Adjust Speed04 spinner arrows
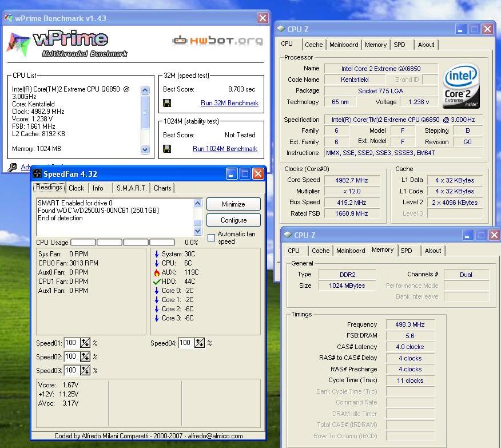 200,343
